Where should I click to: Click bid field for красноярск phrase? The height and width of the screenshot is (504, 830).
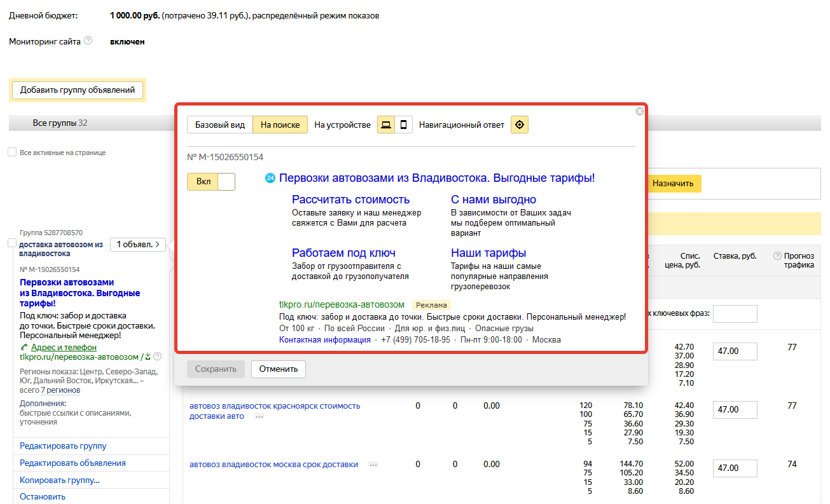coord(735,410)
